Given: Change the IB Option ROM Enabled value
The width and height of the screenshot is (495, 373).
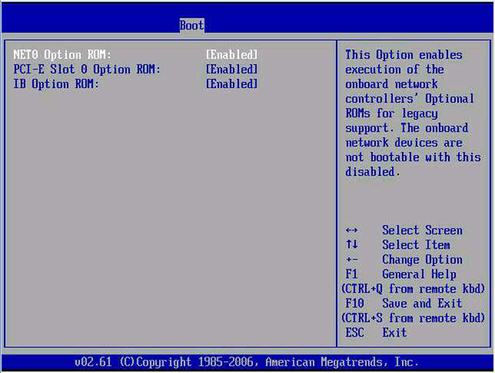Looking at the screenshot, I should 232,84.
